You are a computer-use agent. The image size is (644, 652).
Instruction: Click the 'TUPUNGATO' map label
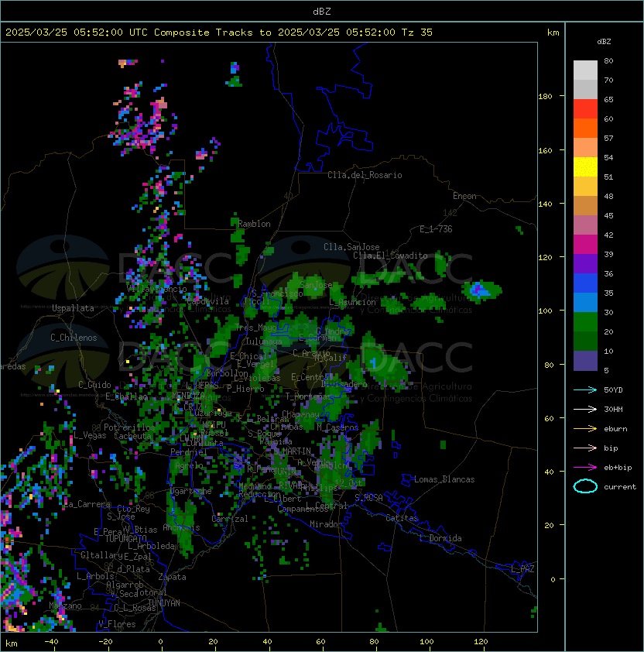coord(125,539)
